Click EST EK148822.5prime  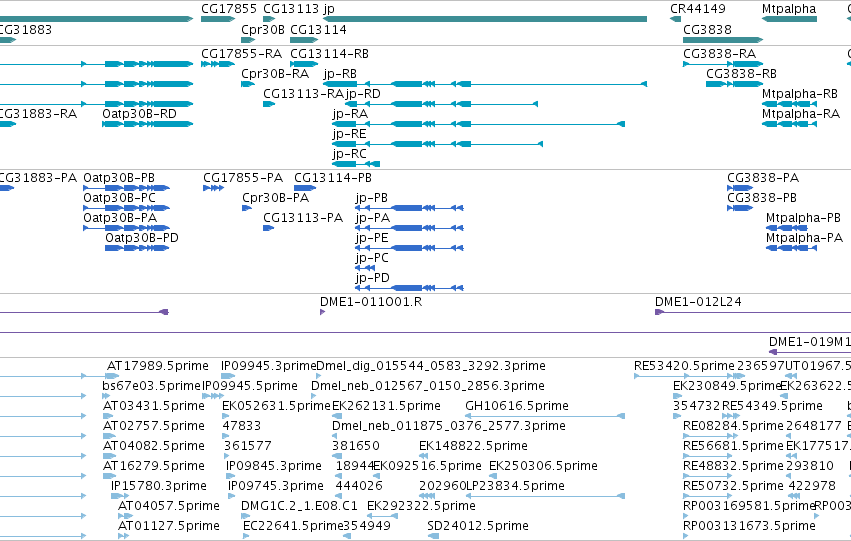(473, 447)
